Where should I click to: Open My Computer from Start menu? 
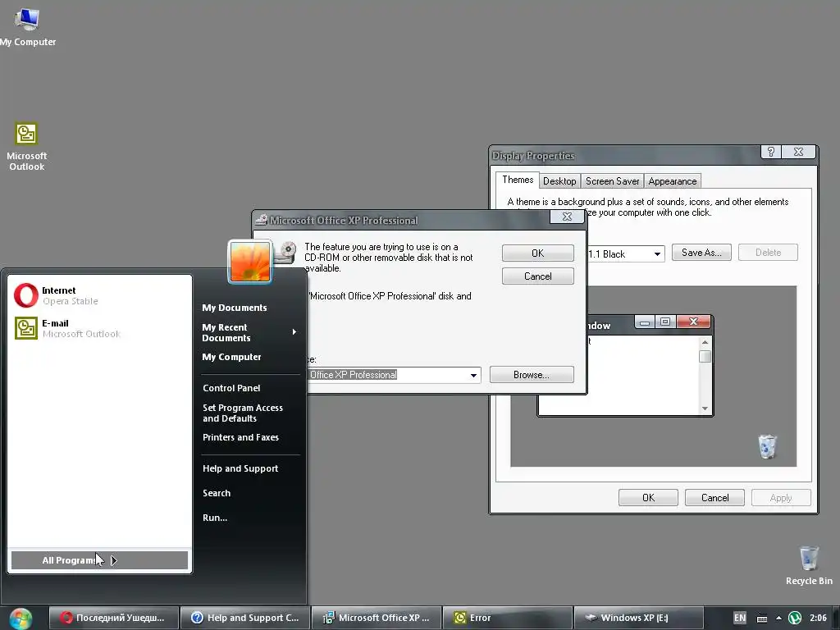(231, 357)
